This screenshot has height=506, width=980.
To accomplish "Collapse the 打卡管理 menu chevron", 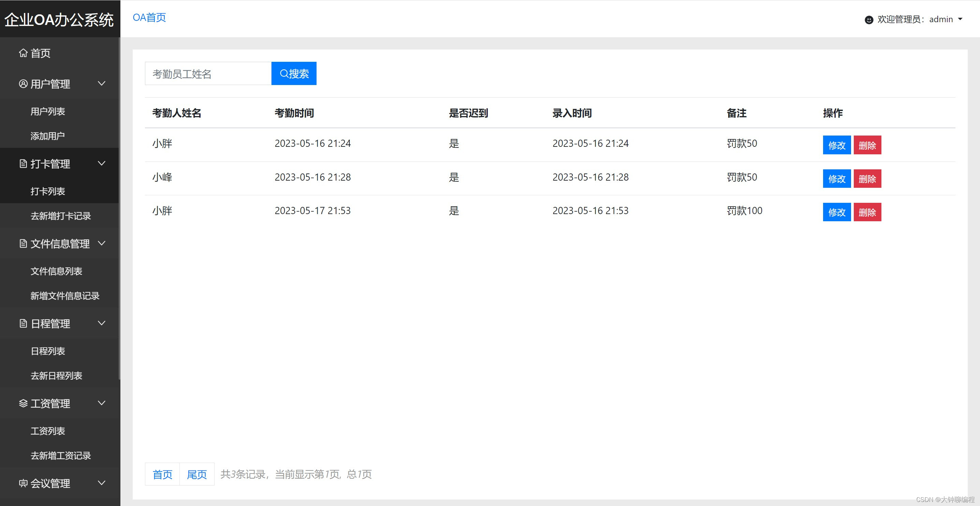I will [102, 163].
